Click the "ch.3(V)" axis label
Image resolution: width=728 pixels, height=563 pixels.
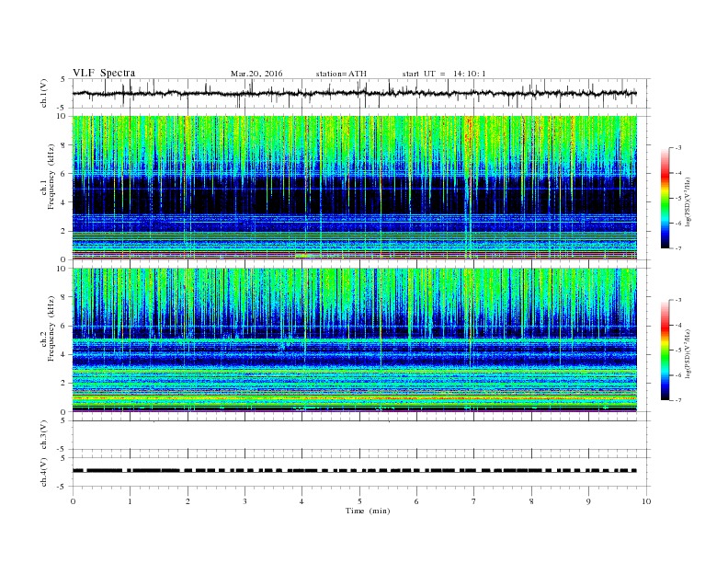[43, 435]
